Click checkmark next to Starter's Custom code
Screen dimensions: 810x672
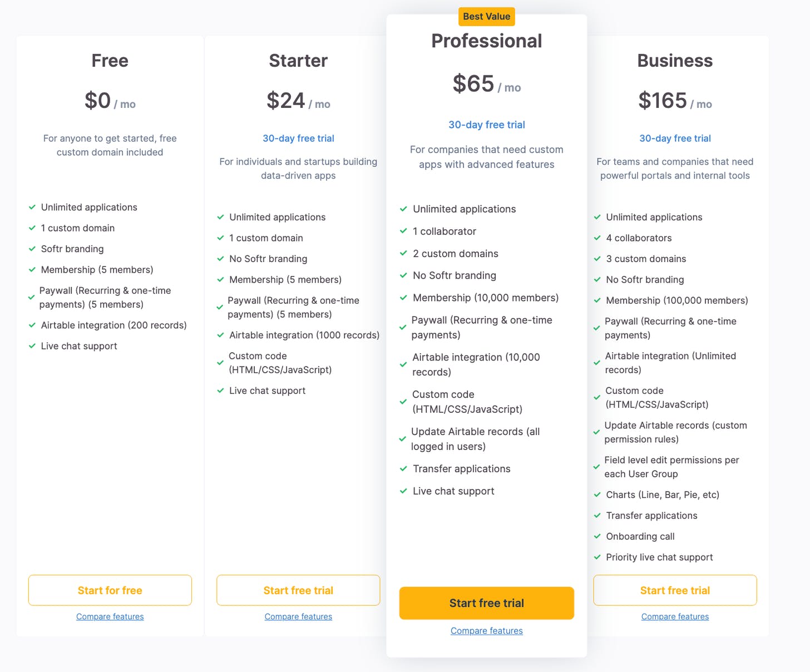220,363
